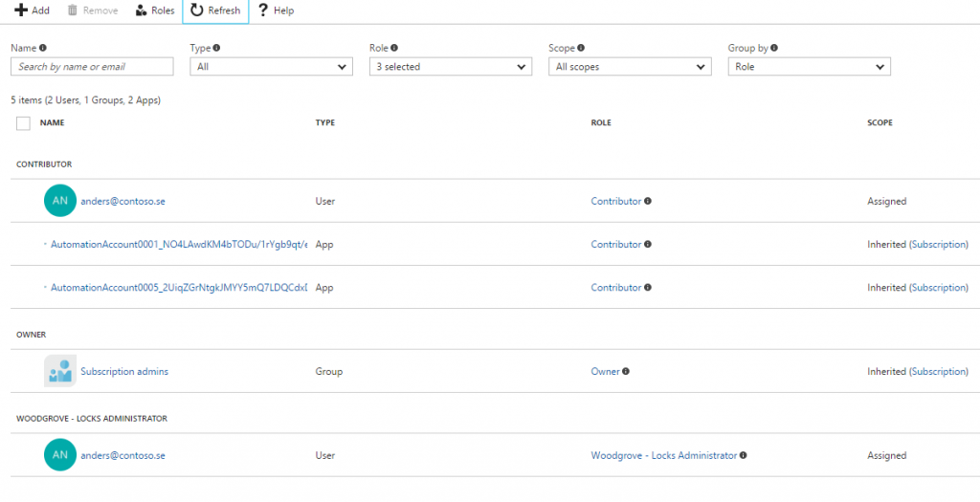This screenshot has height=502, width=980.
Task: Click AN avatar in Woodgrove Locks Administrator row
Action: 60,454
